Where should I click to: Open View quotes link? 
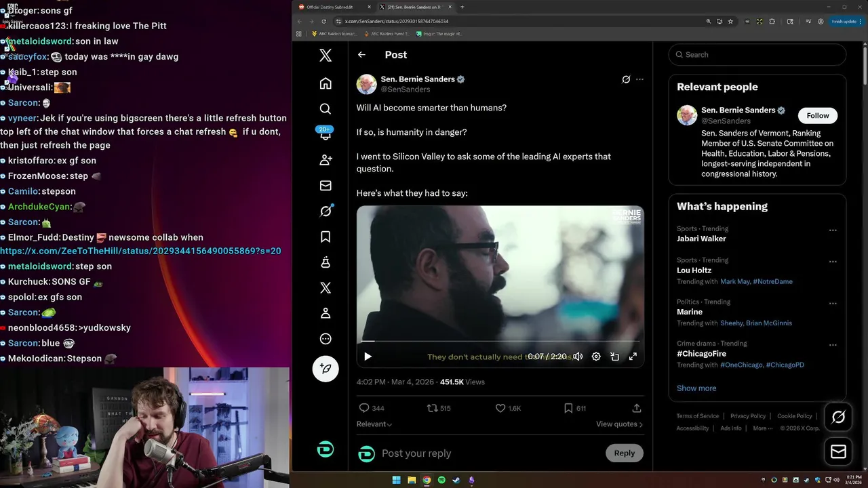619,424
